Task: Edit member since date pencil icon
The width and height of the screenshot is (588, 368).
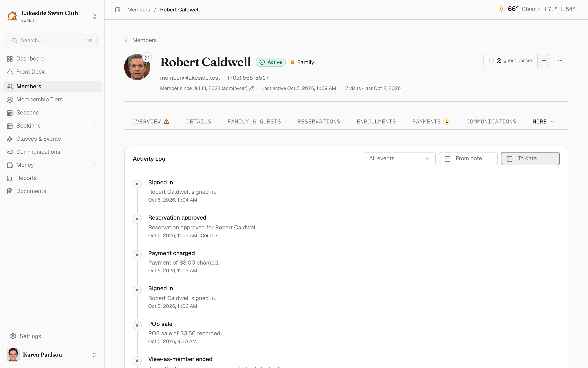Action: [252, 88]
